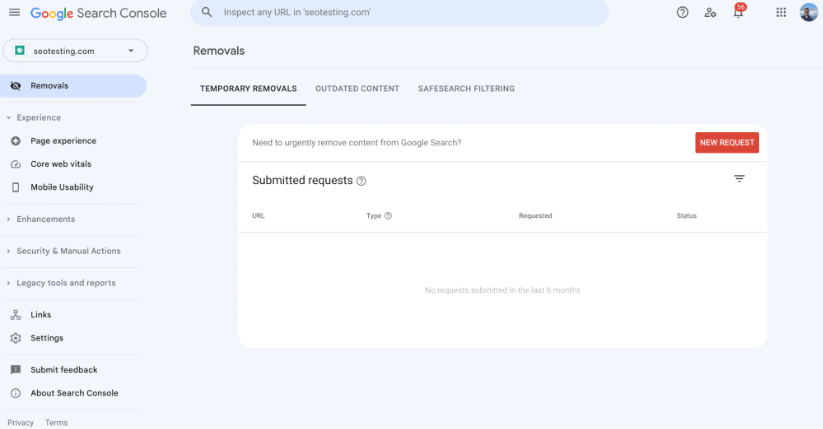Expand the Enhancements section
The height and width of the screenshot is (429, 823).
click(x=41, y=219)
